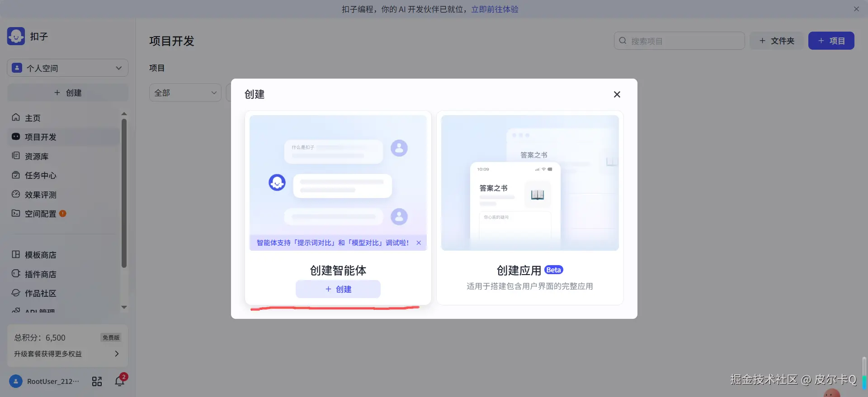Click the orange alert badge by 空间配置
The height and width of the screenshot is (397, 868).
(63, 214)
